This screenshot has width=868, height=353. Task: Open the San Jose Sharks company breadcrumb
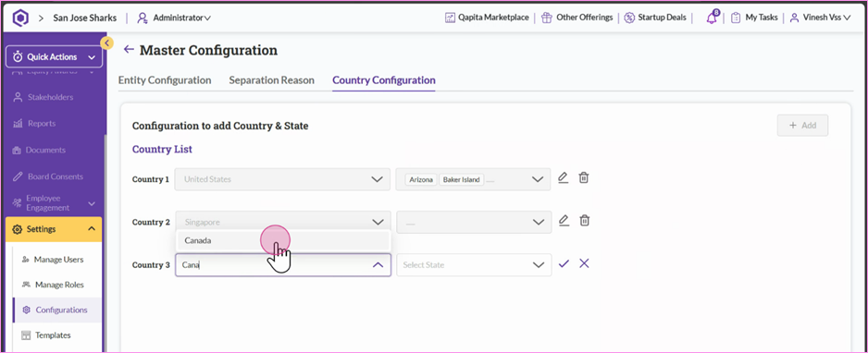[85, 18]
